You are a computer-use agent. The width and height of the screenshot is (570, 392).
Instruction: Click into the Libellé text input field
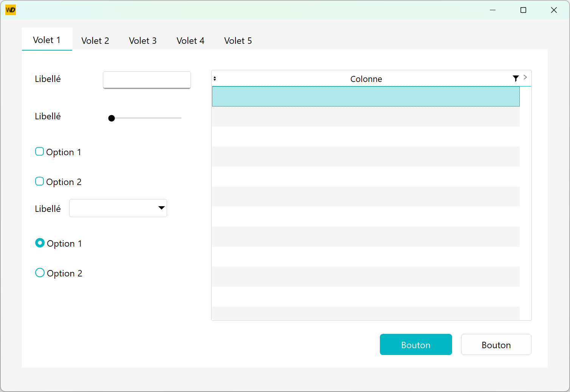coord(147,80)
